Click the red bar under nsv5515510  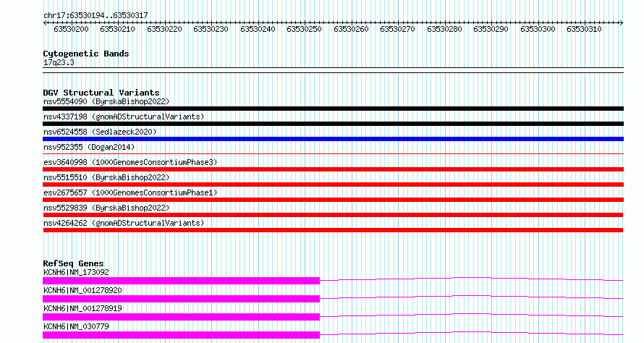click(x=333, y=185)
